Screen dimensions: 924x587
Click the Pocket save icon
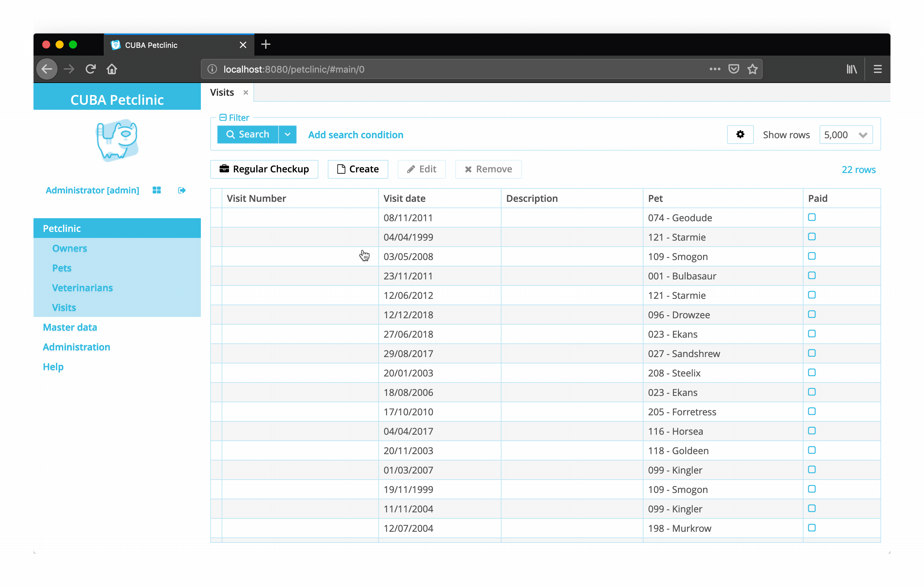point(733,69)
